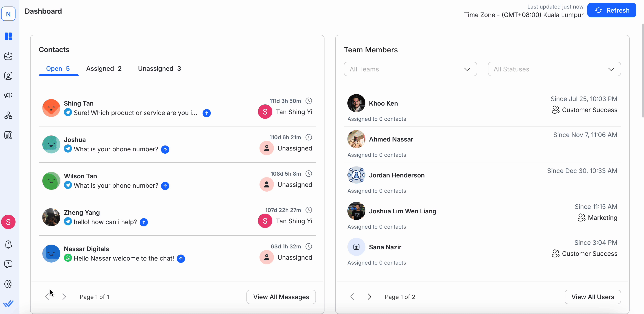This screenshot has width=644, height=314.
Task: Open the Reports chart icon
Action: point(8,135)
